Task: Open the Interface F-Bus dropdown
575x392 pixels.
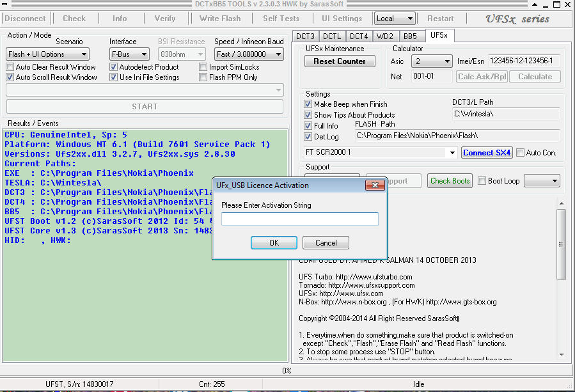Action: point(129,54)
